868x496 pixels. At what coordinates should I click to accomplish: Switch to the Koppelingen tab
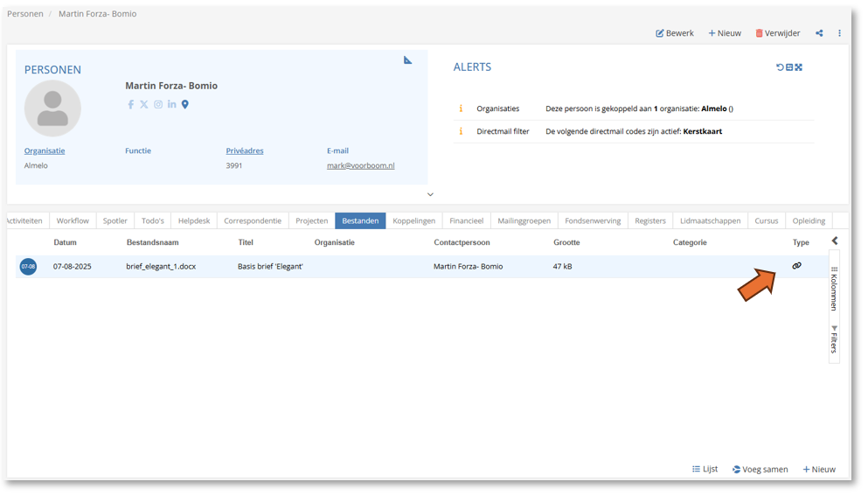[413, 220]
